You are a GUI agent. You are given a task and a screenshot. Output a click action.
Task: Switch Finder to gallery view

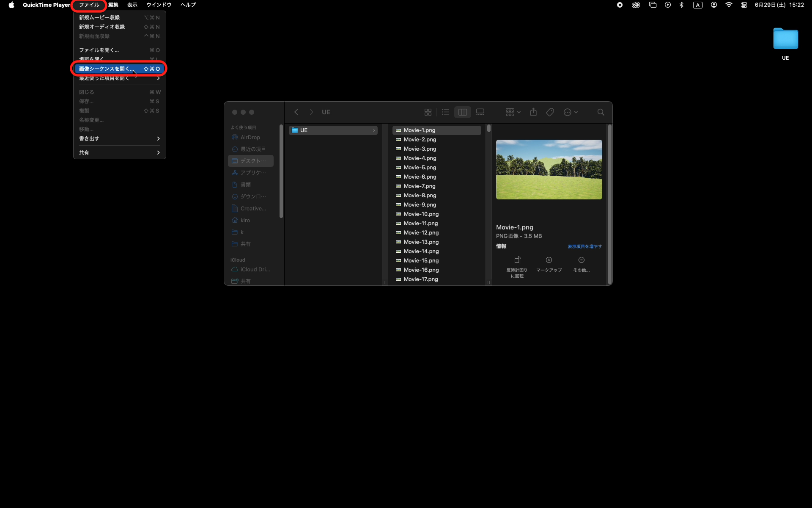480,112
